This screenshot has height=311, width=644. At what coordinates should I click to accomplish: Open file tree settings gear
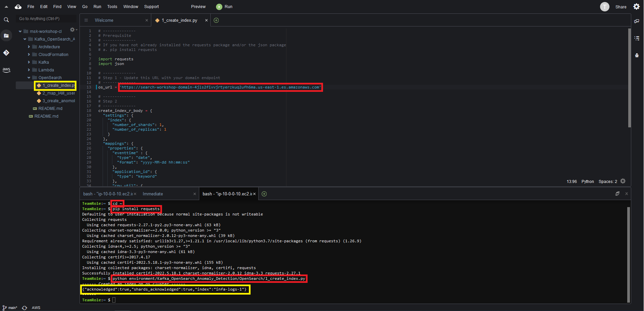click(73, 30)
